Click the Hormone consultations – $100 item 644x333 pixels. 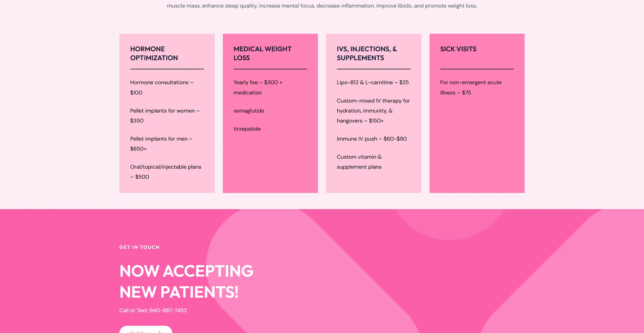[x=162, y=87]
